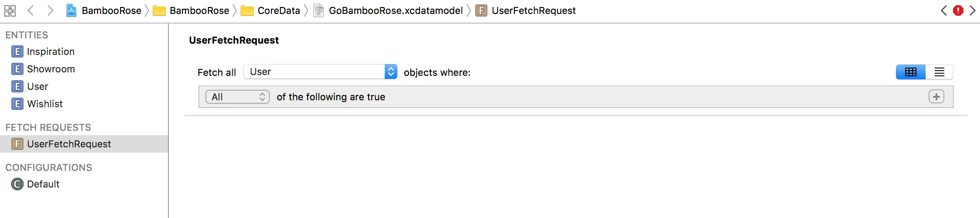Image resolution: width=980 pixels, height=218 pixels.
Task: Select UserFetchRequest in the sidebar
Action: (69, 144)
